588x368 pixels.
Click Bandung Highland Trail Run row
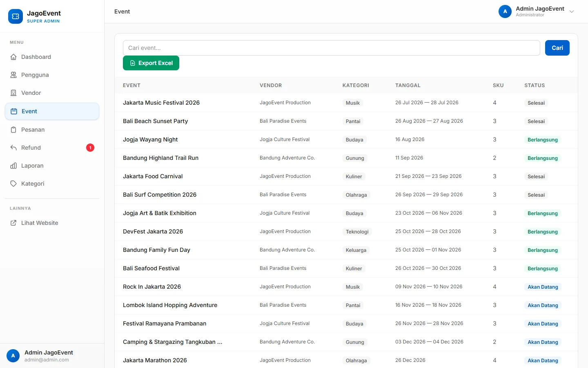click(x=346, y=158)
